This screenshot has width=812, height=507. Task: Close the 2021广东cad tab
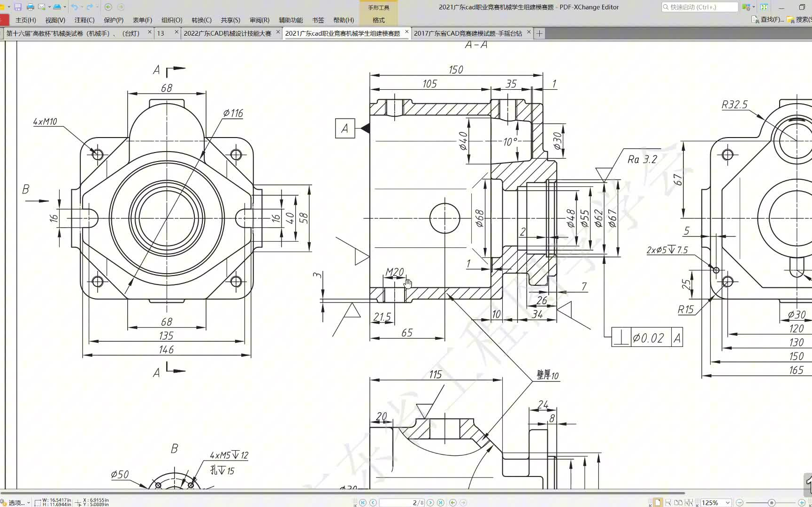pyautogui.click(x=406, y=32)
